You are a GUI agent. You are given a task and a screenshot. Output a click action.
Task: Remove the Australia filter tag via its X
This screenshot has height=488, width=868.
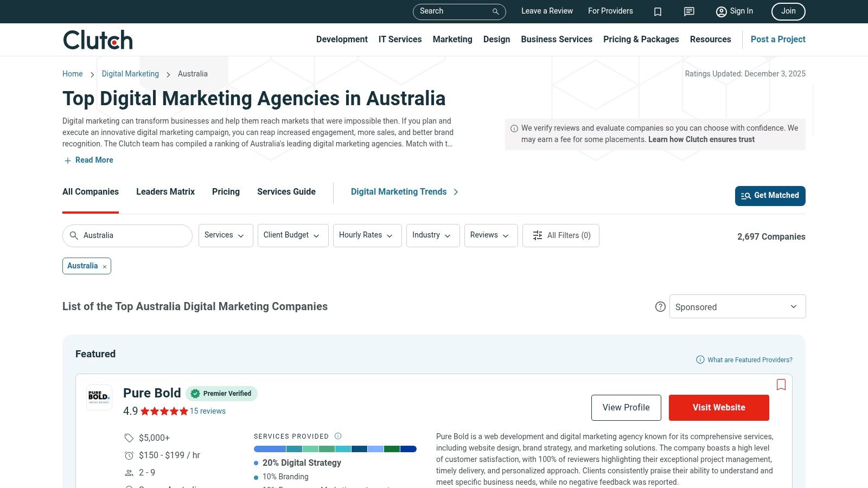click(x=104, y=266)
